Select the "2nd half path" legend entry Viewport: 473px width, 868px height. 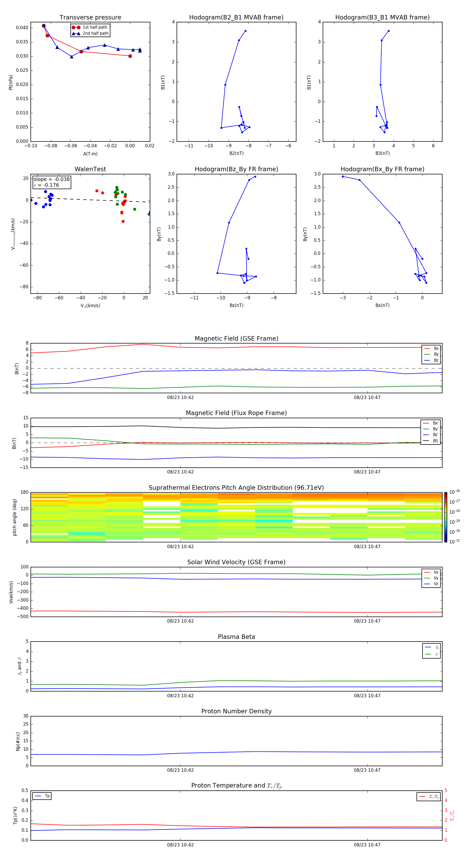coord(90,33)
